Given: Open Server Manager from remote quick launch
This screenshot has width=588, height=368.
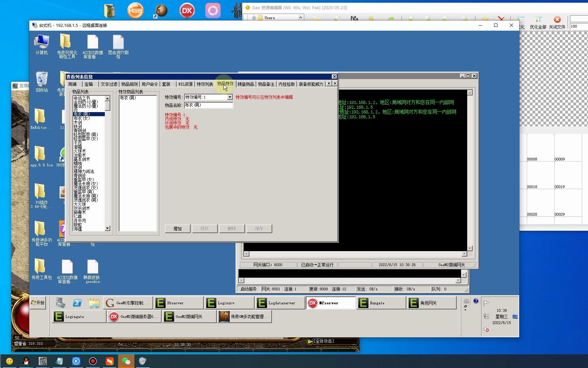Looking at the screenshot, I should pos(61,303).
